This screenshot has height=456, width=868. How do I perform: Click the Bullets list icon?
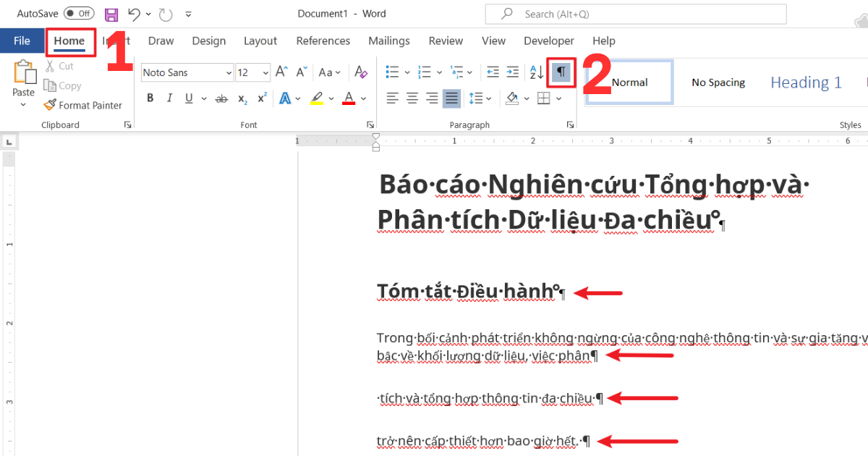click(x=392, y=72)
